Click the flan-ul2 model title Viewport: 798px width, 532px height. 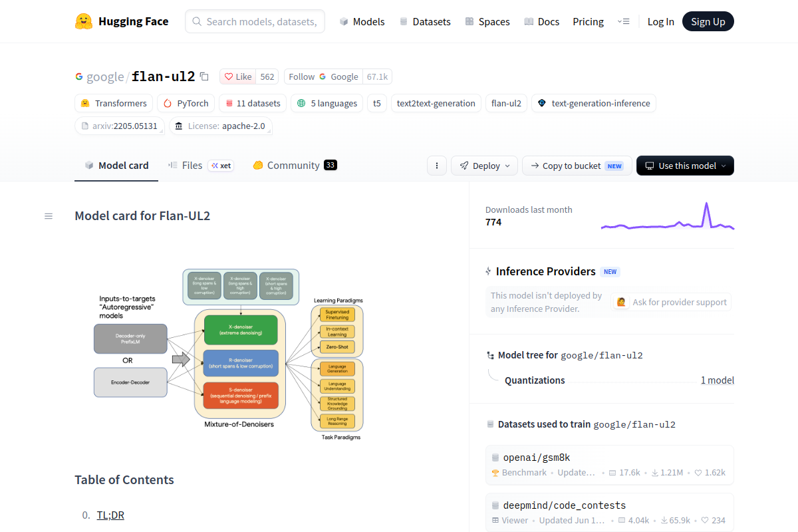[164, 76]
